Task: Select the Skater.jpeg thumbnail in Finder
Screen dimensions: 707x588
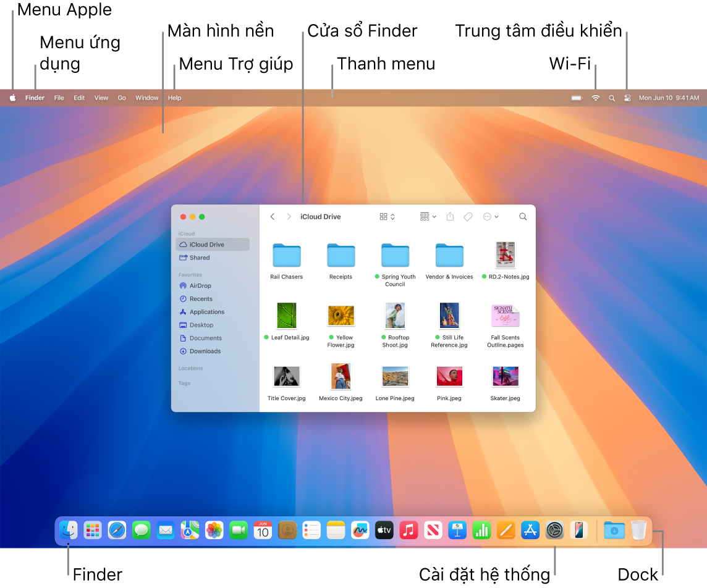Action: [x=505, y=376]
